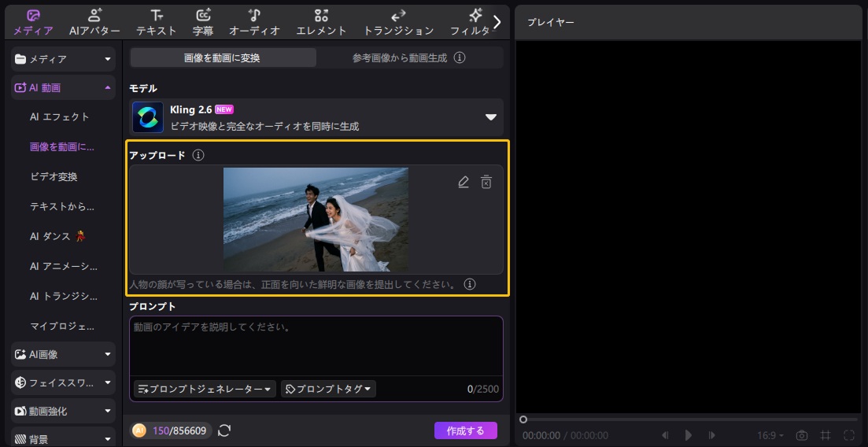Click the AI credits coin icon
868x447 pixels.
coord(139,430)
